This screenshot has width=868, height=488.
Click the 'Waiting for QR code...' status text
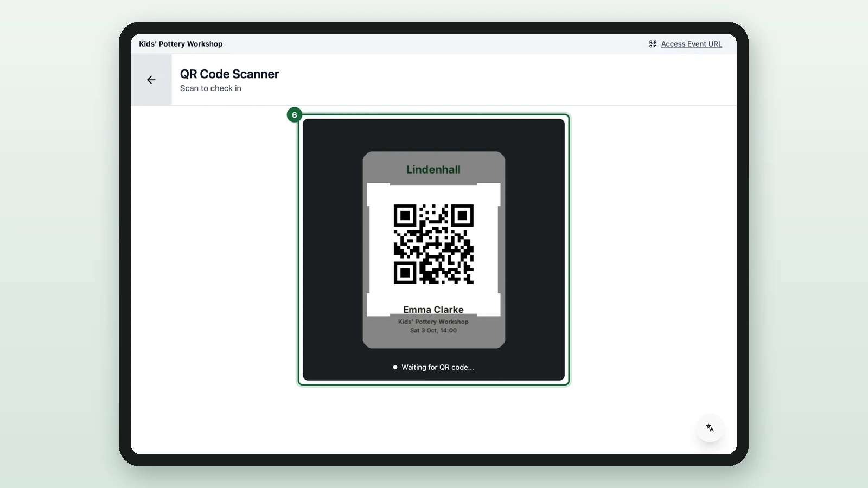[437, 367]
